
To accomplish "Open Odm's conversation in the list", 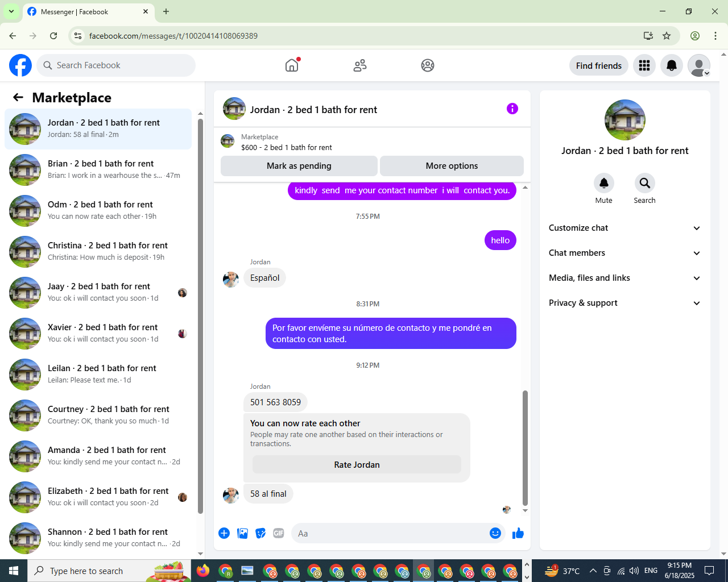I will [98, 211].
